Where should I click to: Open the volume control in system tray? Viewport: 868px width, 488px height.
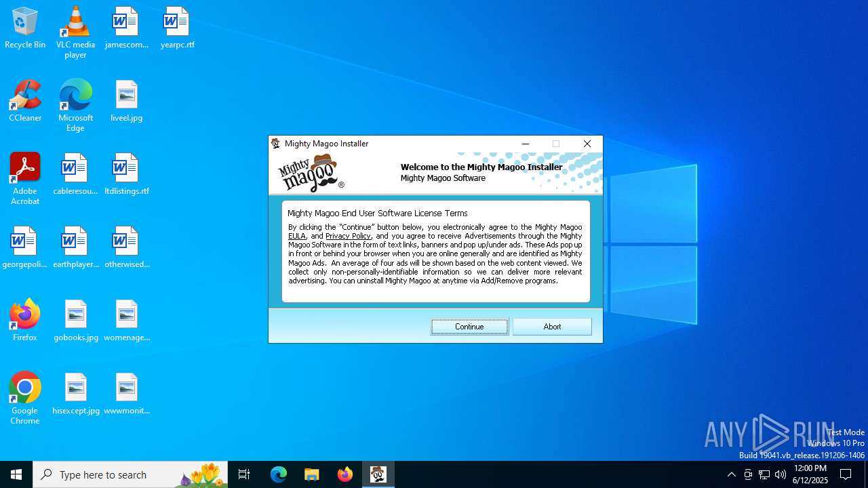[x=781, y=474]
